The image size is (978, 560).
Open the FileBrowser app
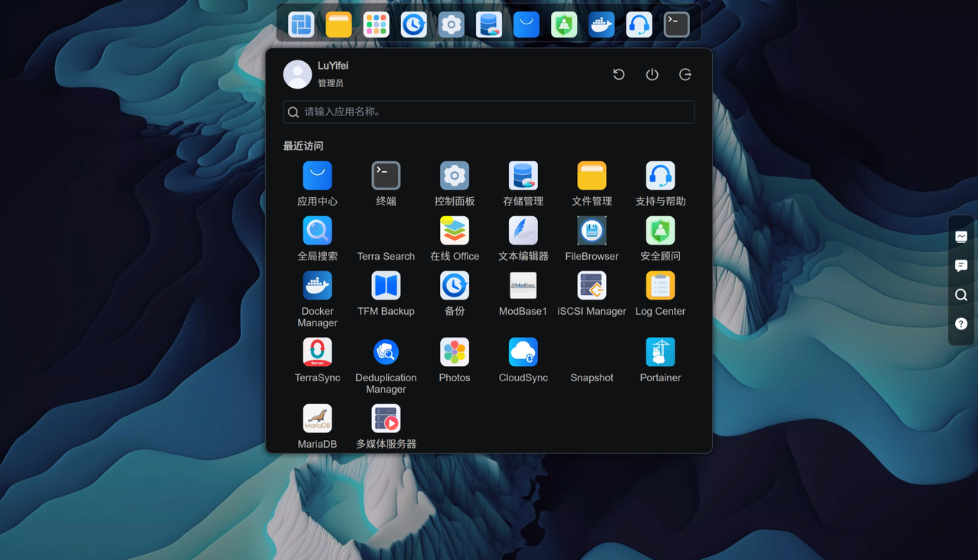click(592, 231)
